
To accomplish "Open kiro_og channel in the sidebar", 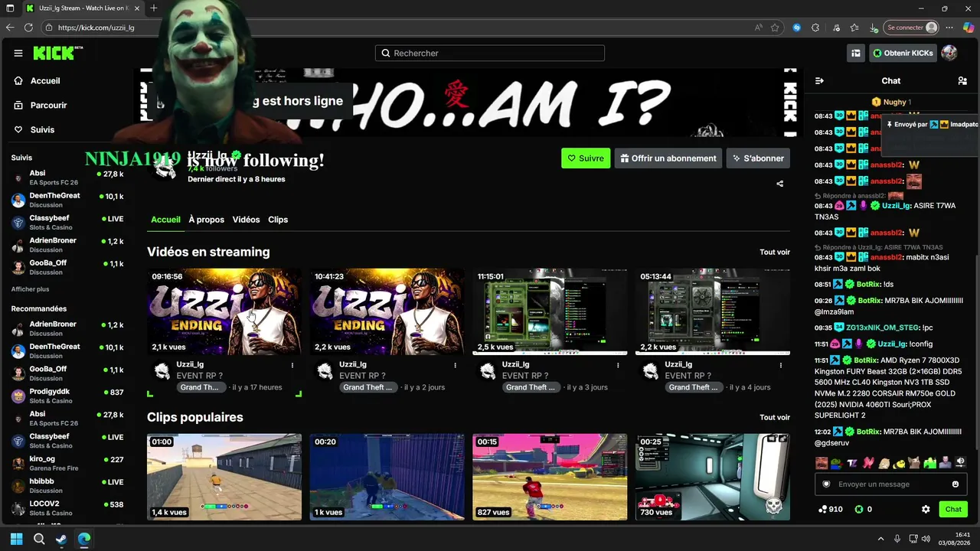I will tap(67, 464).
